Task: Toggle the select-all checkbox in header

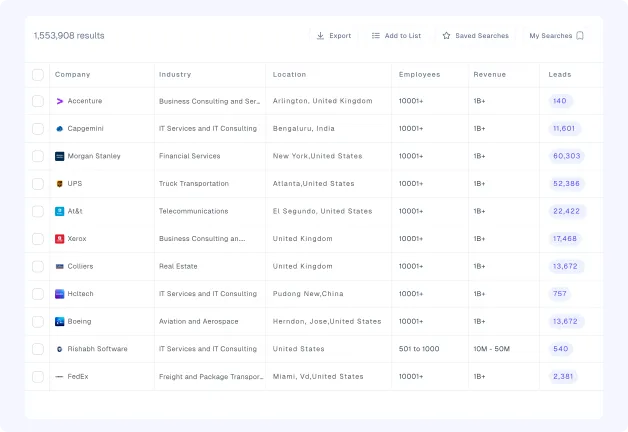Action: coord(38,74)
